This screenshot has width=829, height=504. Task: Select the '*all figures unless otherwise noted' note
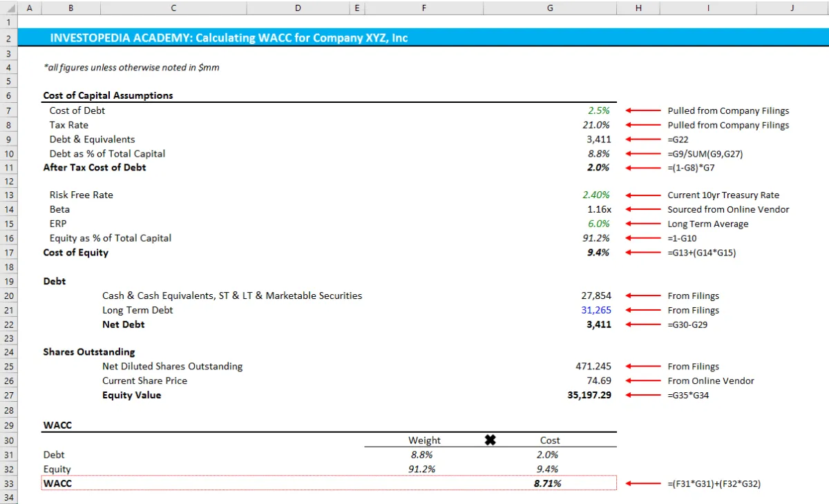coord(131,68)
